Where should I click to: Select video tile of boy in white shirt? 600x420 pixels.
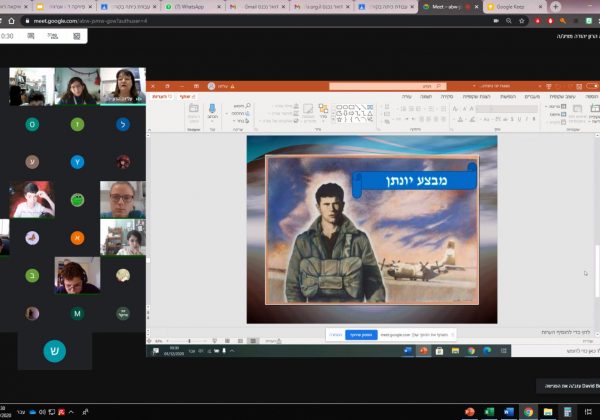(x=32, y=199)
